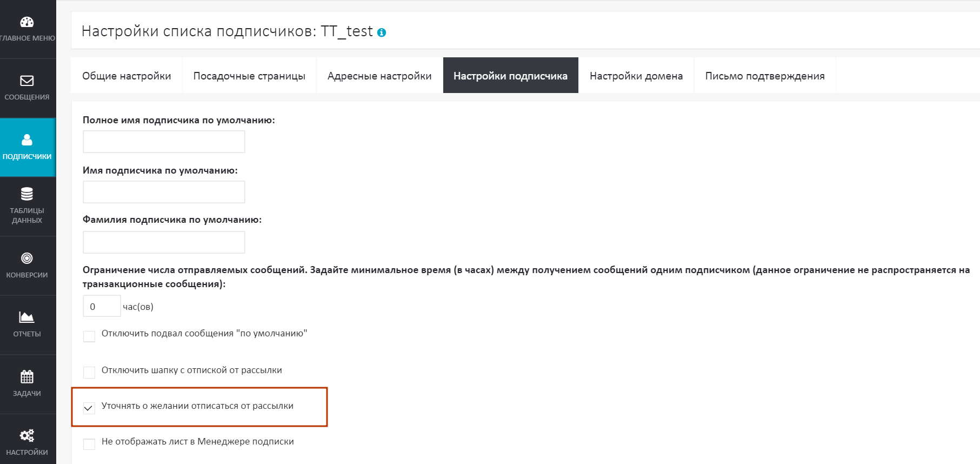This screenshot has height=464, width=980.
Task: Focus the hours limit input field
Action: tap(102, 307)
